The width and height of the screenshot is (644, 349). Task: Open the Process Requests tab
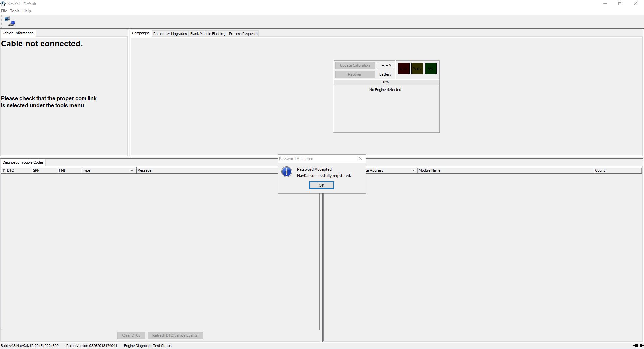243,34
